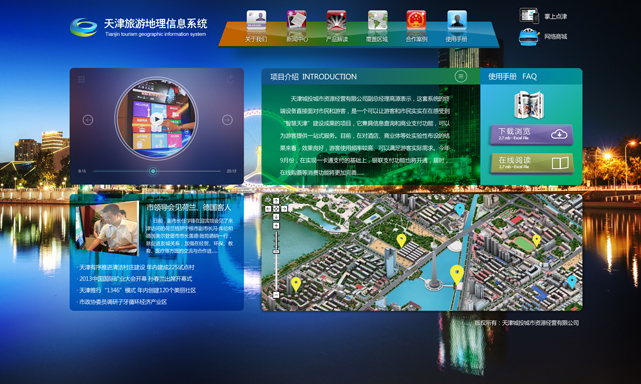Image resolution: width=641 pixels, height=384 pixels.
Task: Go to next video with right arrow
Action: coord(227,120)
